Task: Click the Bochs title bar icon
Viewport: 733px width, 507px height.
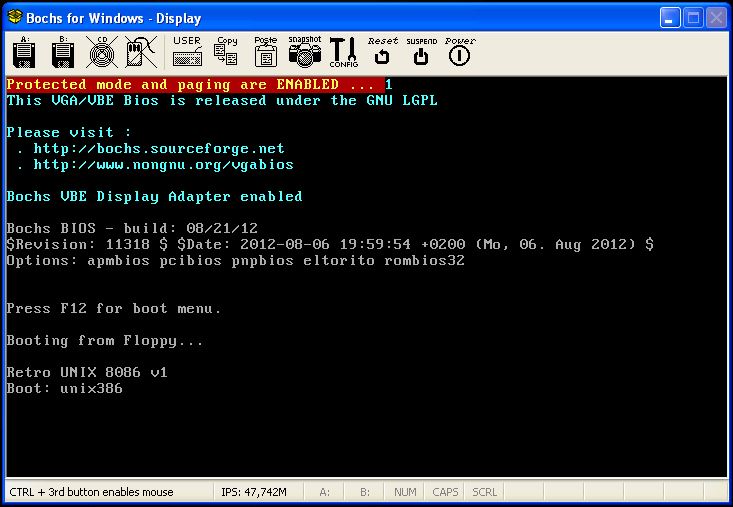Action: tap(15, 18)
